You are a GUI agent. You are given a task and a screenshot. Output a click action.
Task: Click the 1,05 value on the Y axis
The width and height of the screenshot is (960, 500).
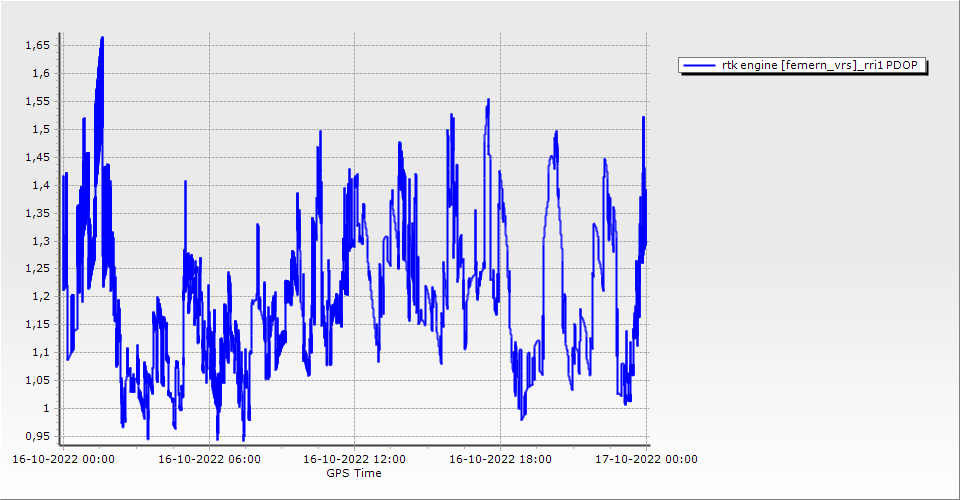click(37, 381)
